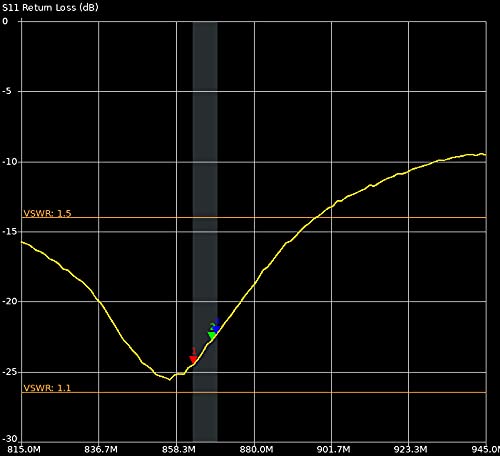Click the -30 dB axis label
Screen dimensions: 500x456
pyautogui.click(x=10, y=439)
